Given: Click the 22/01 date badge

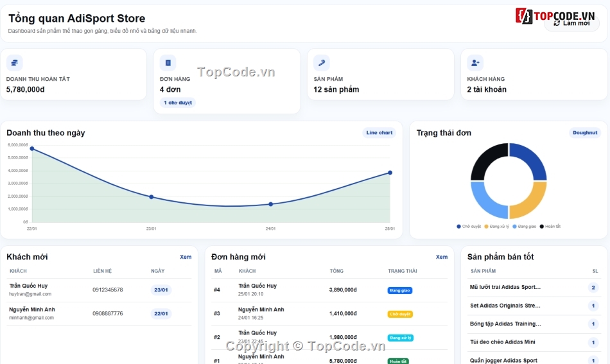Looking at the screenshot, I should click(161, 313).
